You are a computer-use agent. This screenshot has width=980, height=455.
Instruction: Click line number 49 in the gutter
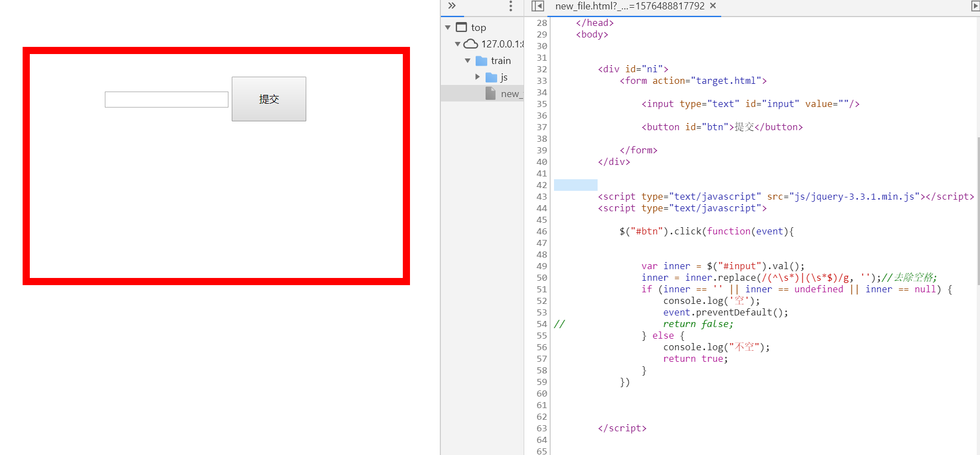coord(541,266)
